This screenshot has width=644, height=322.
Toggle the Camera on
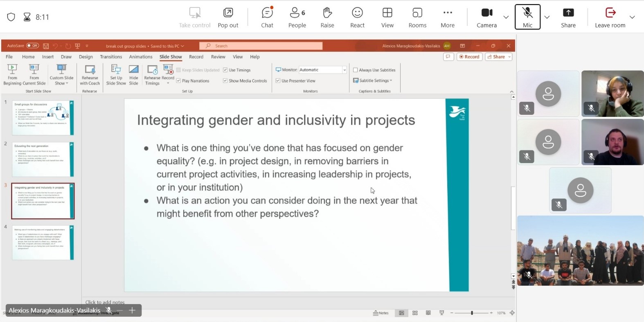[486, 17]
